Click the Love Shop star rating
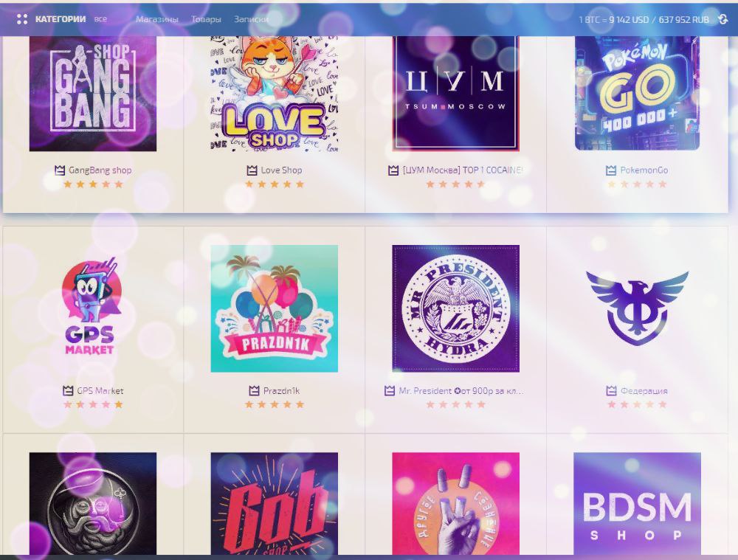Image resolution: width=738 pixels, height=560 pixels. pyautogui.click(x=275, y=184)
